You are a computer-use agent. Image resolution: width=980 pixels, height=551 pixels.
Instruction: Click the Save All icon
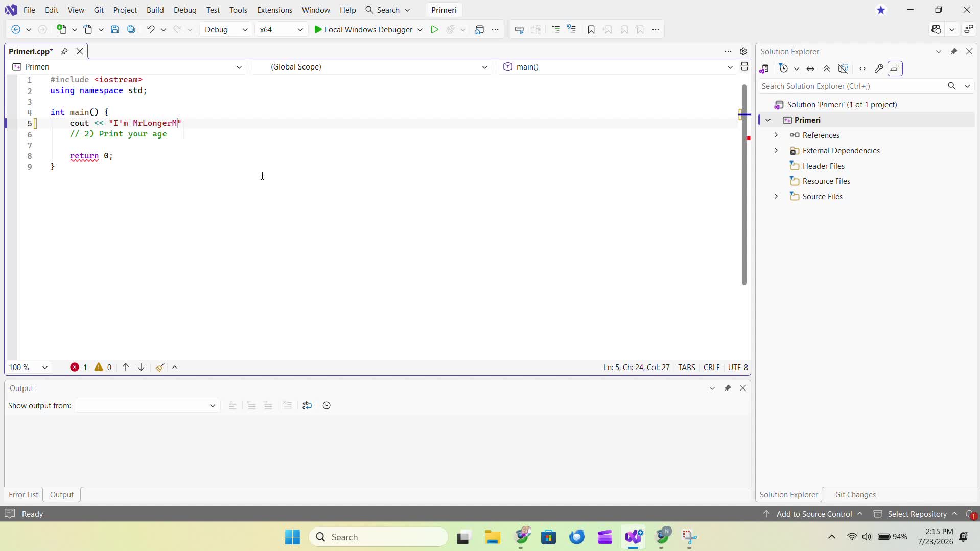click(x=131, y=30)
